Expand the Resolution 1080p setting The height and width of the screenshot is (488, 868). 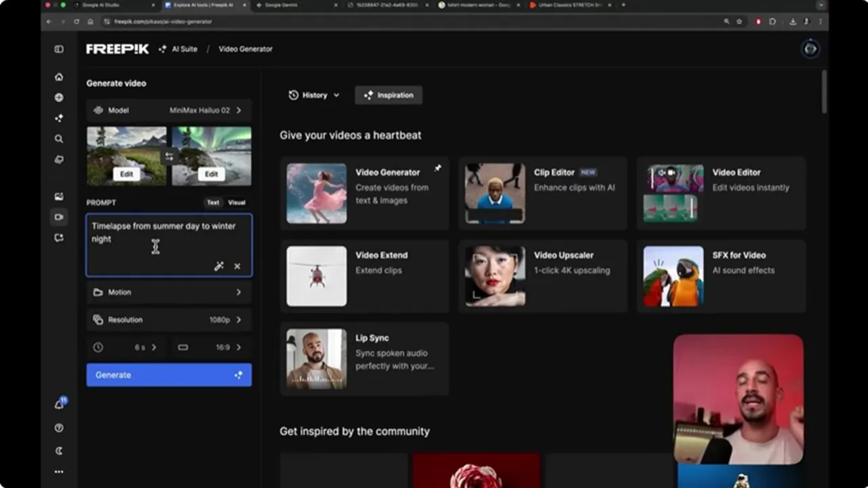point(169,319)
